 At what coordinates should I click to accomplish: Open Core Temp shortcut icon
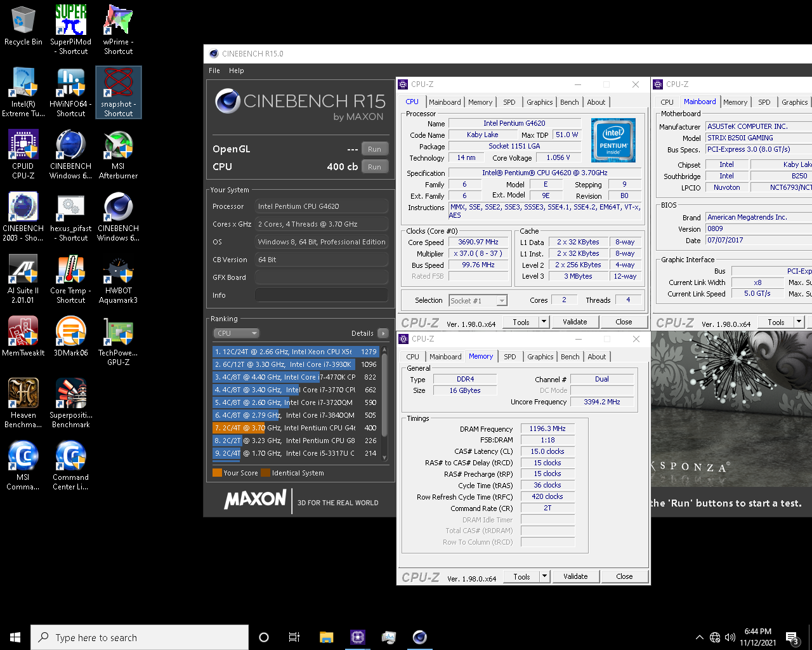[x=70, y=279]
